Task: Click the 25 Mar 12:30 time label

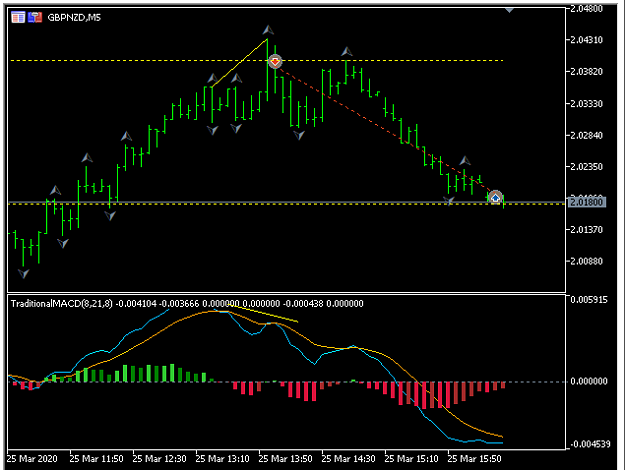Action: [x=159, y=459]
